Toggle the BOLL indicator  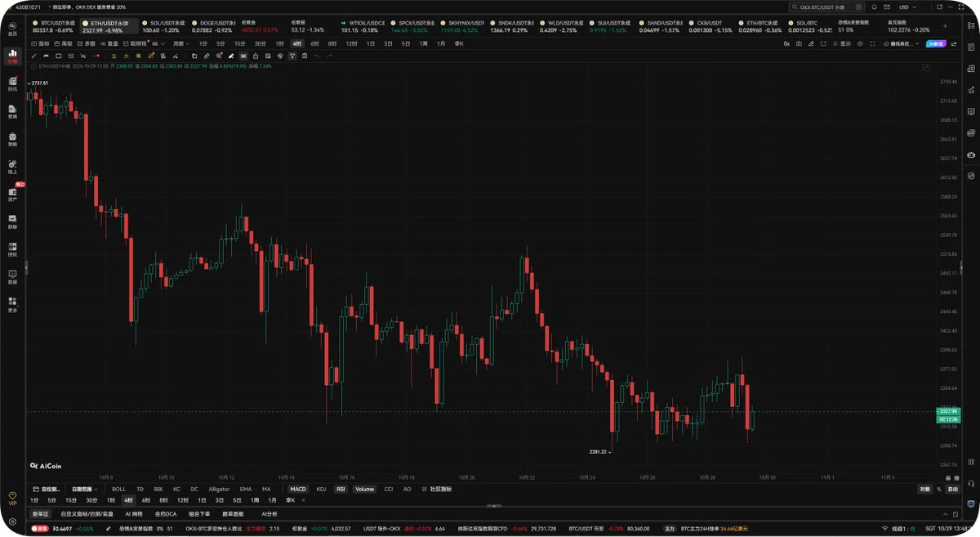point(119,489)
